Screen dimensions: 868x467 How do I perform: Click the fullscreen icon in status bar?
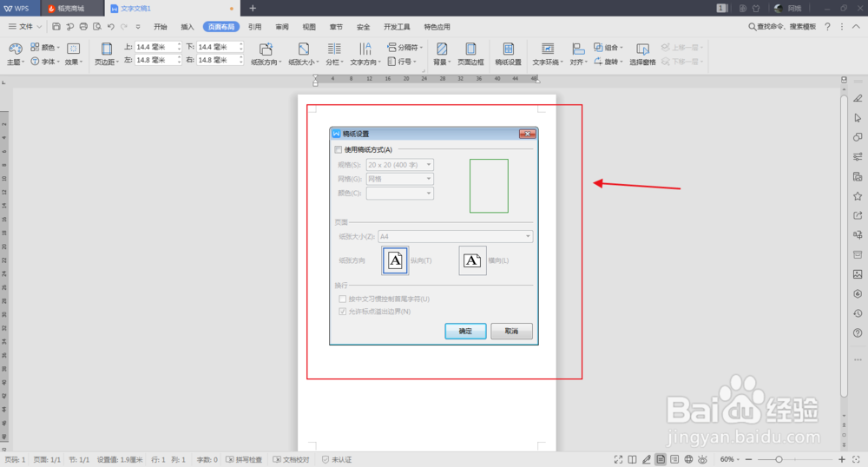click(x=618, y=459)
